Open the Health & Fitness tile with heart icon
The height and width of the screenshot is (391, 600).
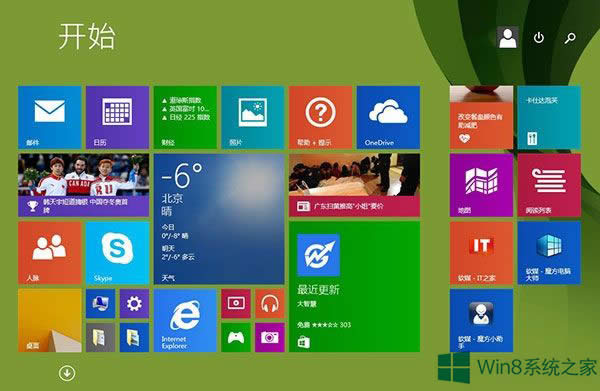click(481, 117)
